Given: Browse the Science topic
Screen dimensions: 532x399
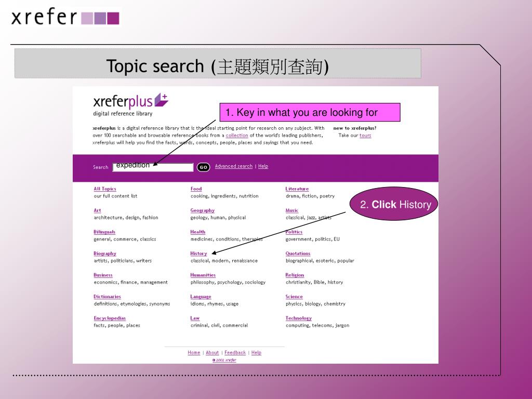Looking at the screenshot, I should [x=294, y=297].
